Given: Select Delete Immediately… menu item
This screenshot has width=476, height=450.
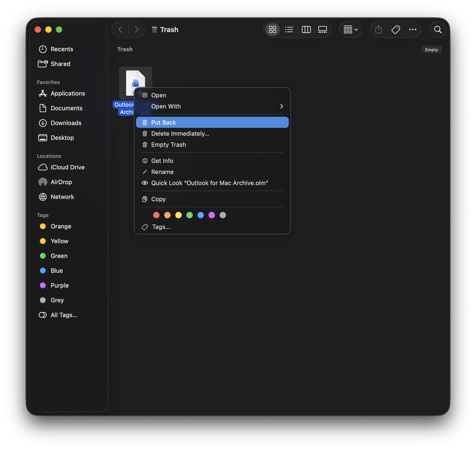Looking at the screenshot, I should point(180,134).
